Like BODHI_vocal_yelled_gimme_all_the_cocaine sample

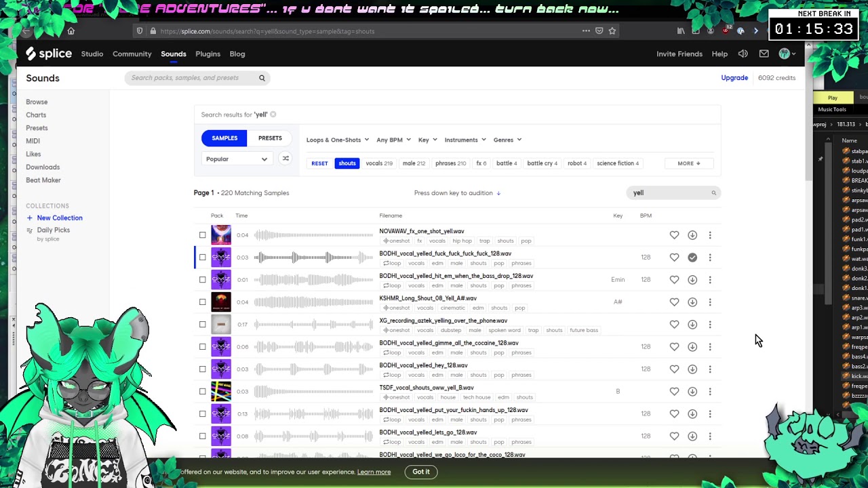click(x=674, y=346)
